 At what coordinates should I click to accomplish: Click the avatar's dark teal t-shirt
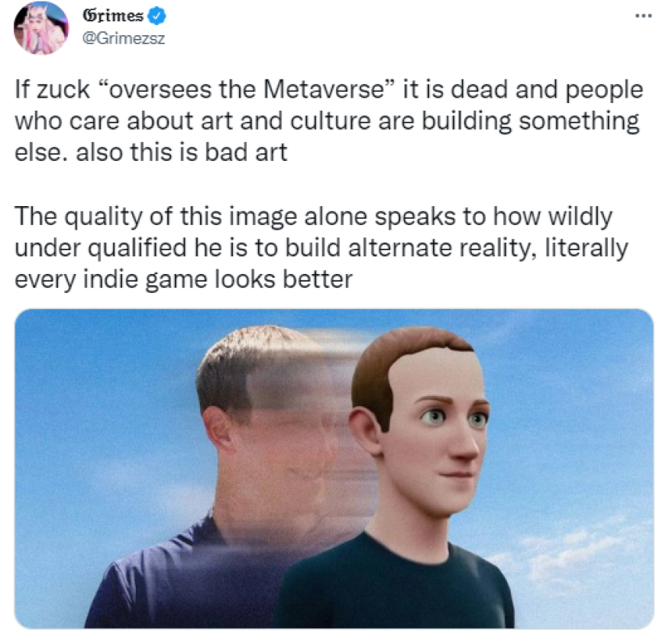tap(393, 587)
